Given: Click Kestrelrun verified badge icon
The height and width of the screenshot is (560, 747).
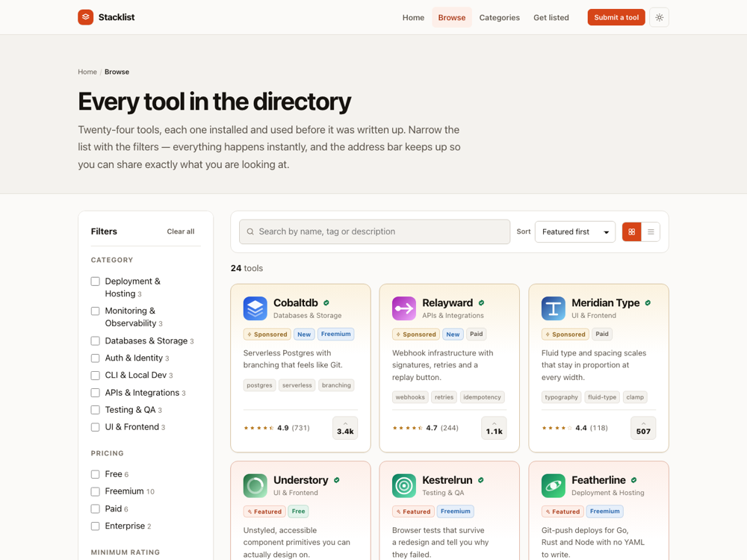Looking at the screenshot, I should (480, 480).
